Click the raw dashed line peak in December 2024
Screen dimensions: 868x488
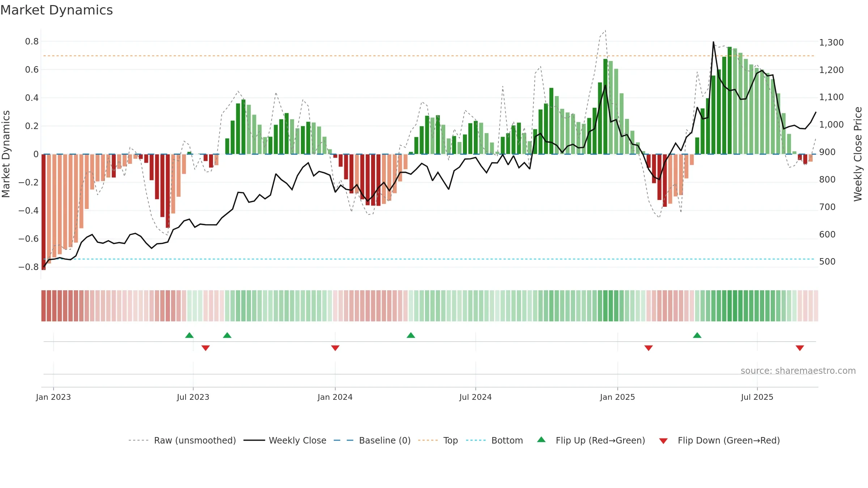coord(605,31)
